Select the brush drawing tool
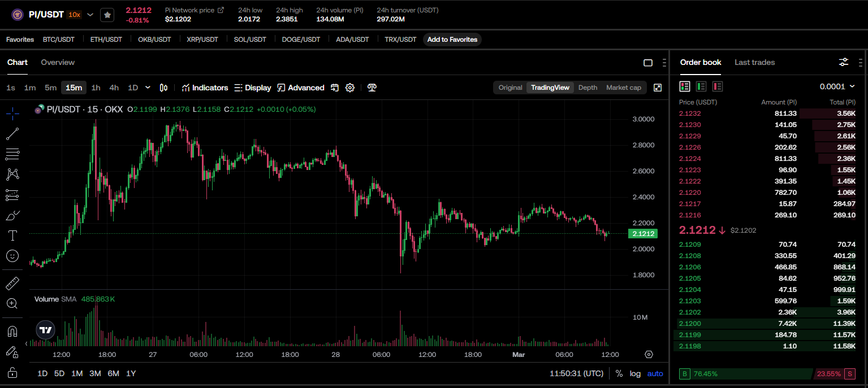The height and width of the screenshot is (388, 868). tap(12, 215)
